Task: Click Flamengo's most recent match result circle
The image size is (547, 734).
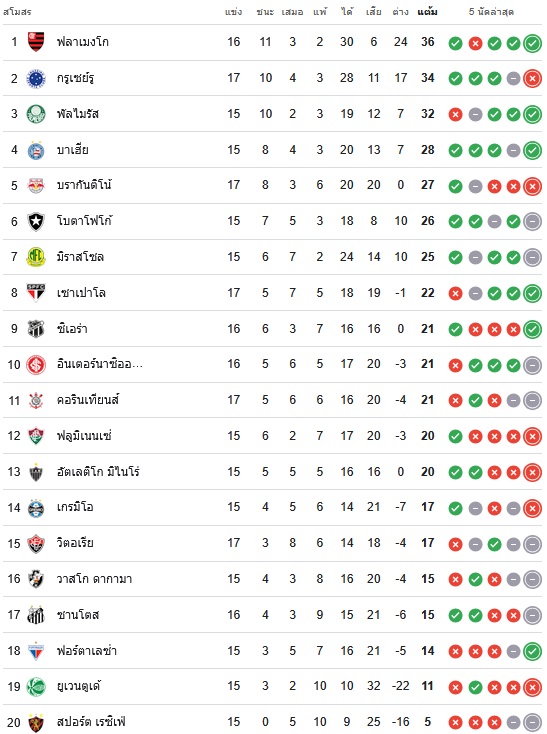Action: (532, 44)
